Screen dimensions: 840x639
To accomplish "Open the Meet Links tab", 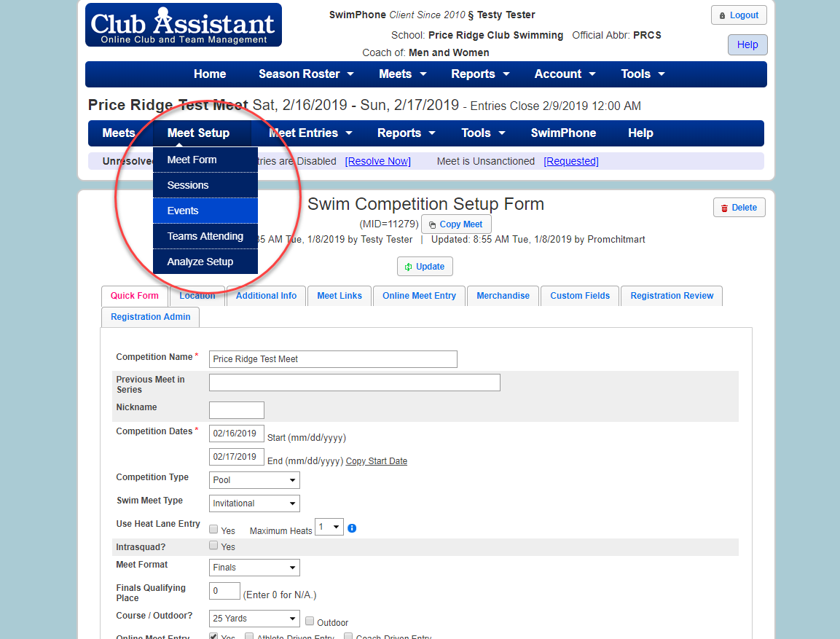I will tap(339, 296).
